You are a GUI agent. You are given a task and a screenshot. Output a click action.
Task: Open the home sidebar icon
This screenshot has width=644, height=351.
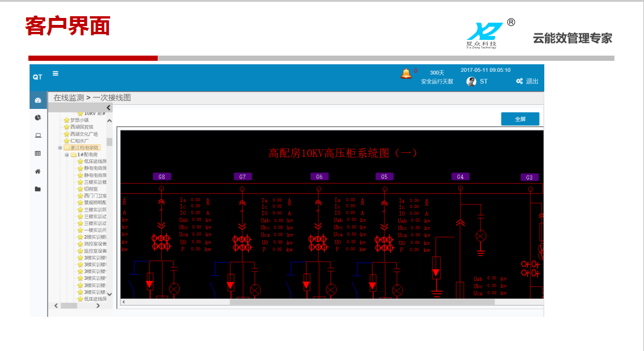click(38, 171)
